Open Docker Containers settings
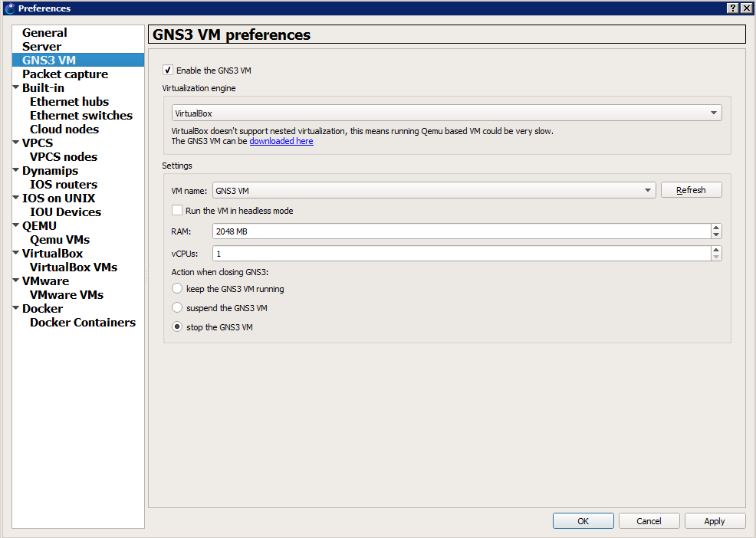 point(83,322)
